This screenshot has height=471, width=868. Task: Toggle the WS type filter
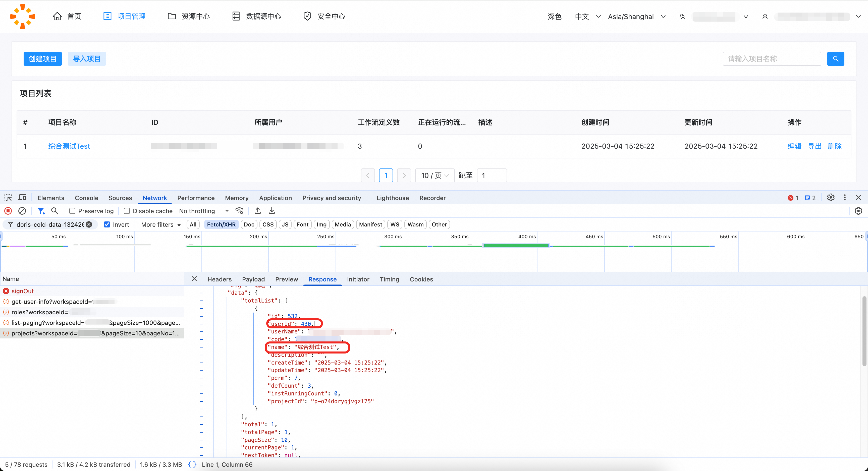(395, 224)
